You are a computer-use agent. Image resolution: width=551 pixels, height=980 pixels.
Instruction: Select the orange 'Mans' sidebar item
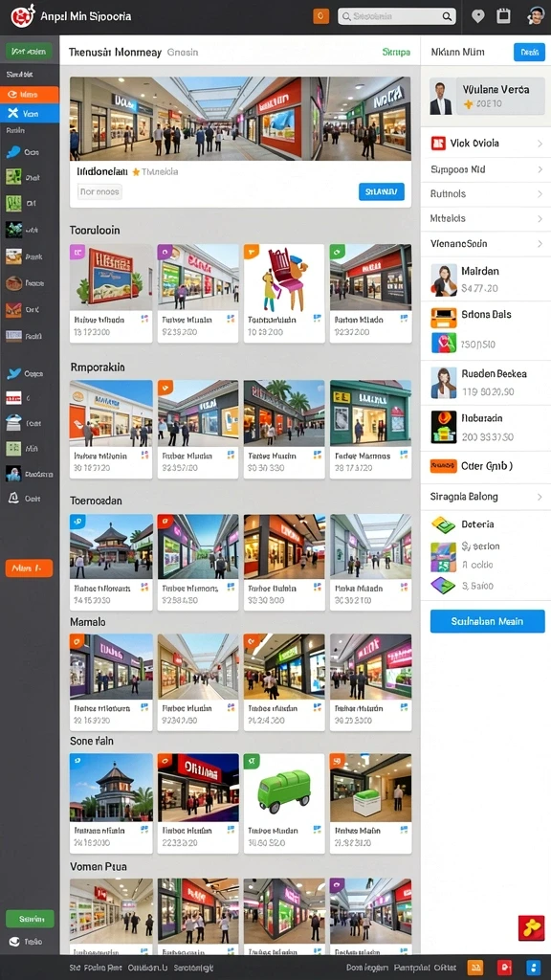click(30, 95)
